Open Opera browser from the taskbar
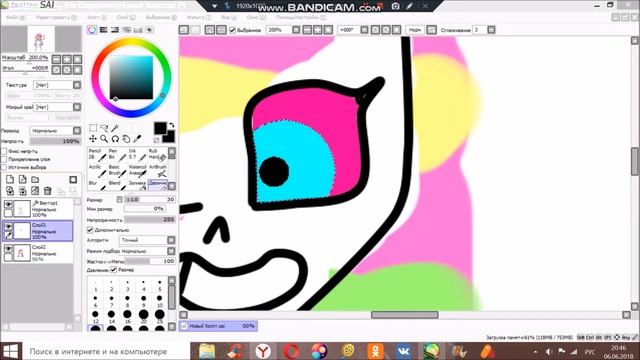 [291, 351]
